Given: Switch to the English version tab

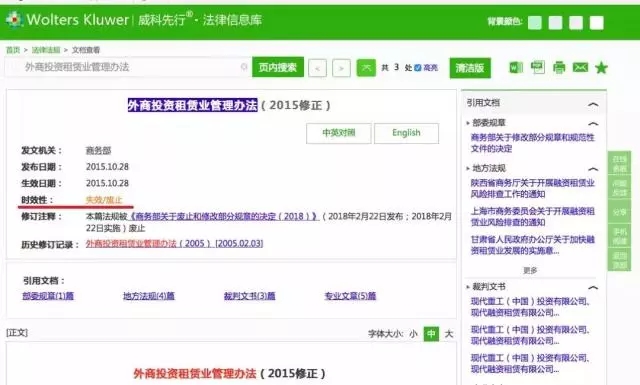Looking at the screenshot, I should (406, 133).
